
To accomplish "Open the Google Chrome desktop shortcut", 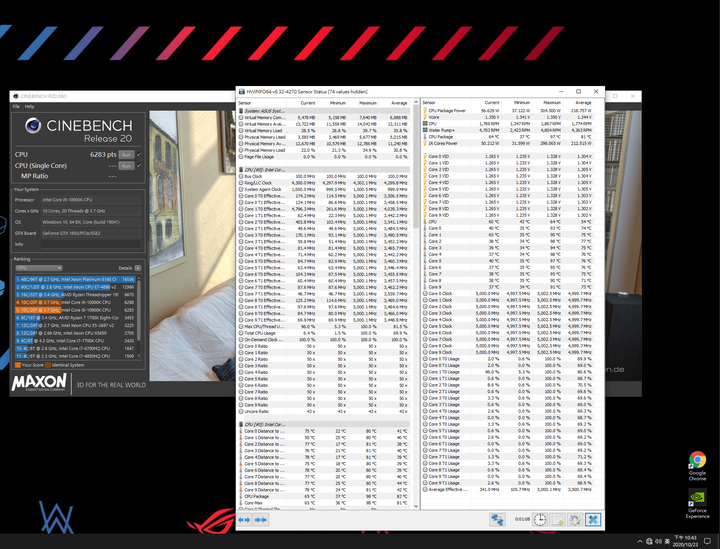I will point(697,465).
